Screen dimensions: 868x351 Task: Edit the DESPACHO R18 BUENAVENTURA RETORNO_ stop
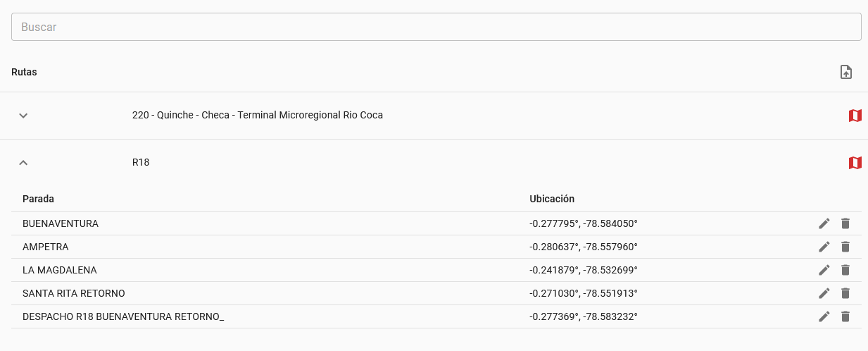coord(824,316)
